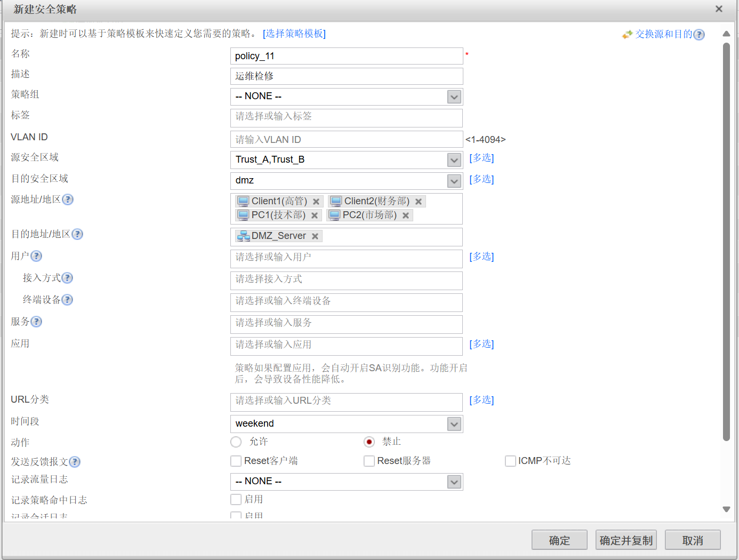Open help icon next to 目的地址/地区
Viewport: 739px width, 560px height.
point(77,234)
